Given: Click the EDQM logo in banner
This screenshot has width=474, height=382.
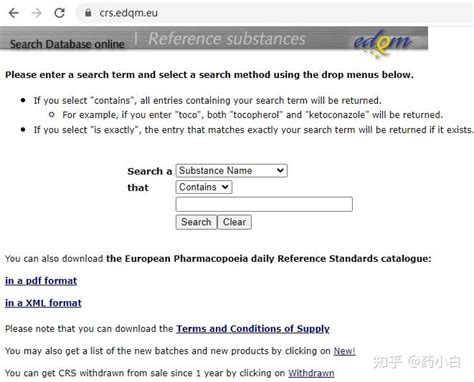Looking at the screenshot, I should (x=382, y=43).
